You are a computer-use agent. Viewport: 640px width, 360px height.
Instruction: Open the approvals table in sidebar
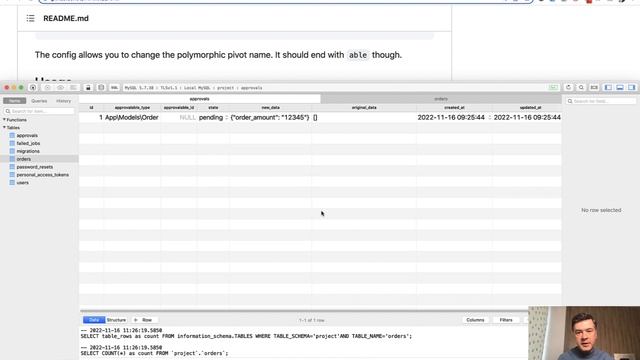pyautogui.click(x=27, y=136)
